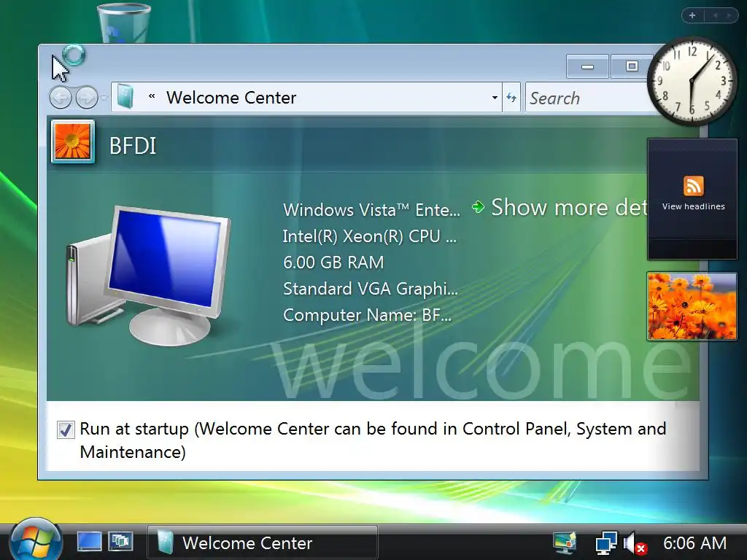Open recent pages dropdown arrow beside Forward
The height and width of the screenshot is (560, 747).
coord(104,98)
